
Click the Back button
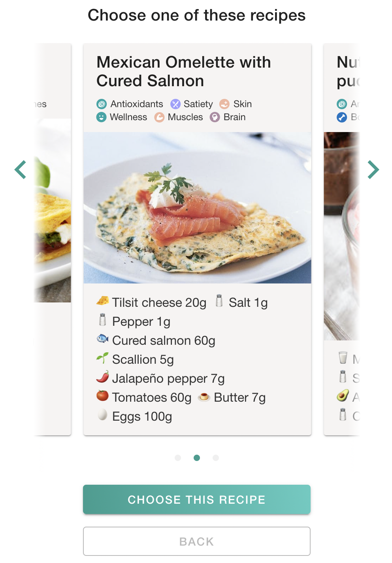coord(197,541)
